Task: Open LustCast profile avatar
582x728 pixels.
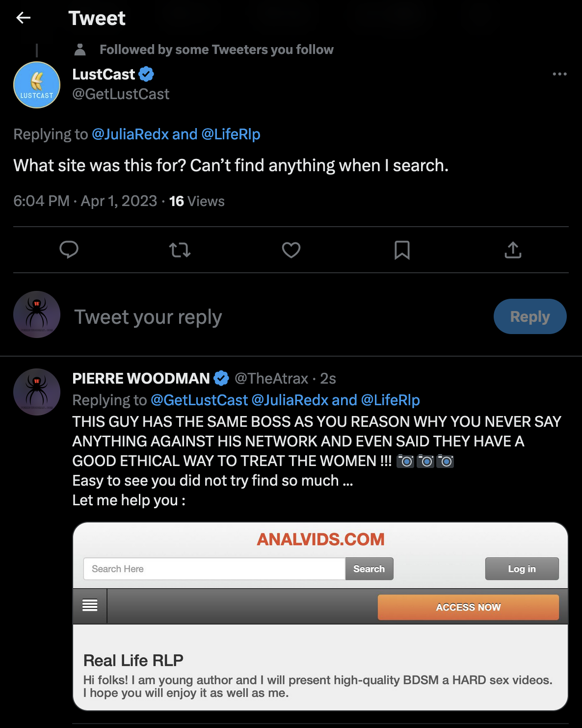Action: pyautogui.click(x=37, y=85)
